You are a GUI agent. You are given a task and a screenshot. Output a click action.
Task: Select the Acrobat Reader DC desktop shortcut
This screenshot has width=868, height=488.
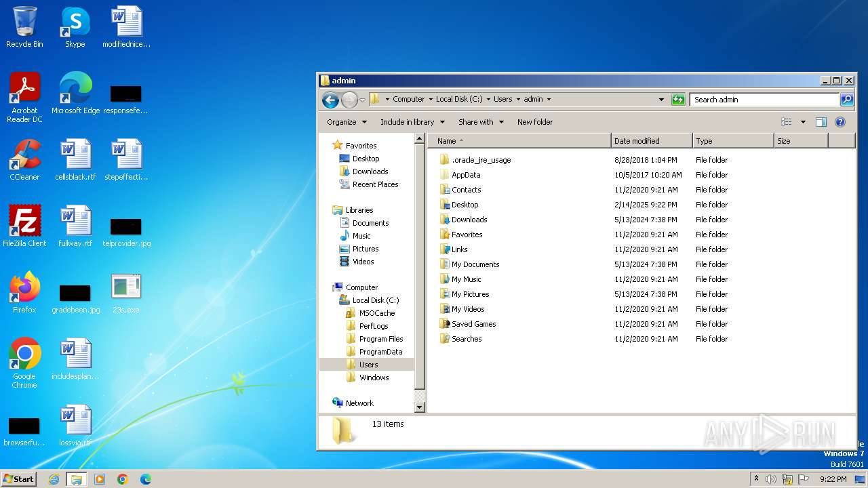coord(24,98)
